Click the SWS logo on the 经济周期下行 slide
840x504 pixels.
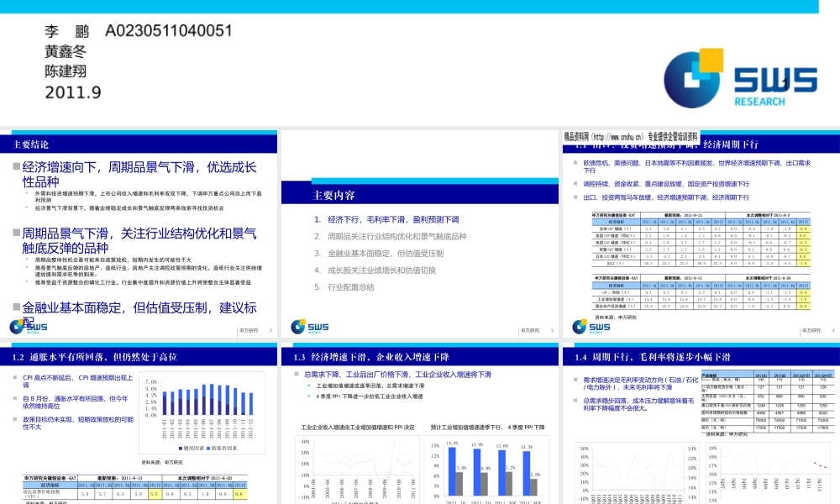(591, 326)
